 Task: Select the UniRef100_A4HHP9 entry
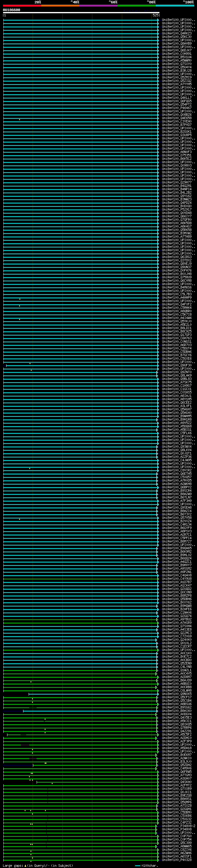[177, 297]
